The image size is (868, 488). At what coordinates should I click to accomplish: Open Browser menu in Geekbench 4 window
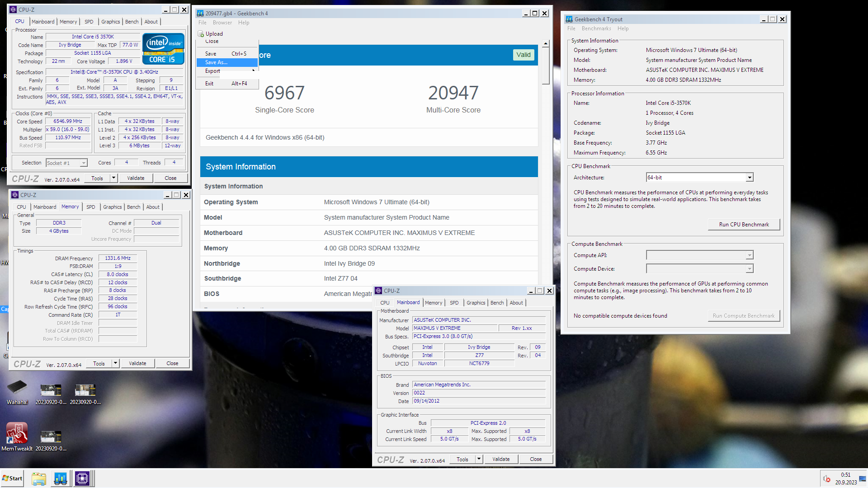[222, 23]
